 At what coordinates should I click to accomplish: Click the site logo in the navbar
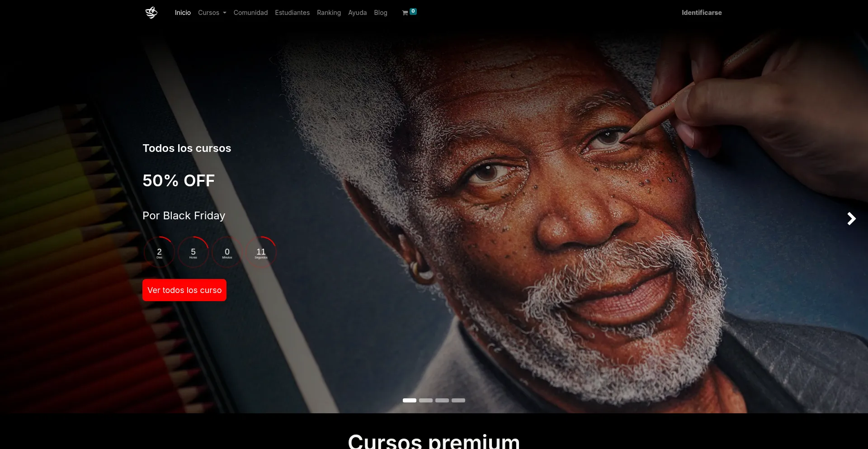coord(151,13)
